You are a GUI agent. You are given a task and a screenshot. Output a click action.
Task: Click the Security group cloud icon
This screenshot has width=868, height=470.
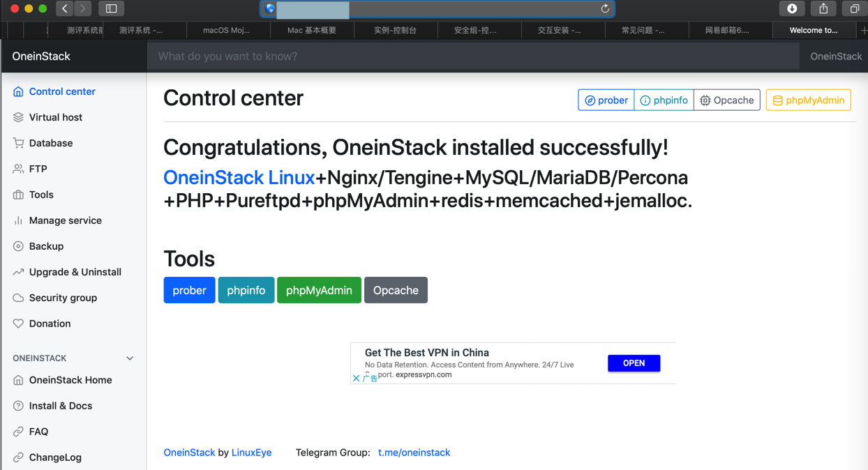(x=18, y=298)
